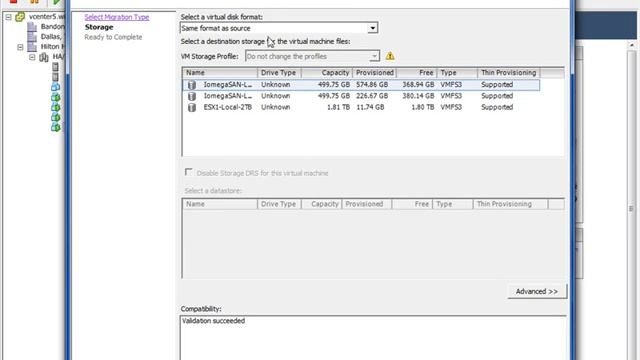Click scroll-up arrow in background window
This screenshot has height=360, width=640.
(x=632, y=45)
